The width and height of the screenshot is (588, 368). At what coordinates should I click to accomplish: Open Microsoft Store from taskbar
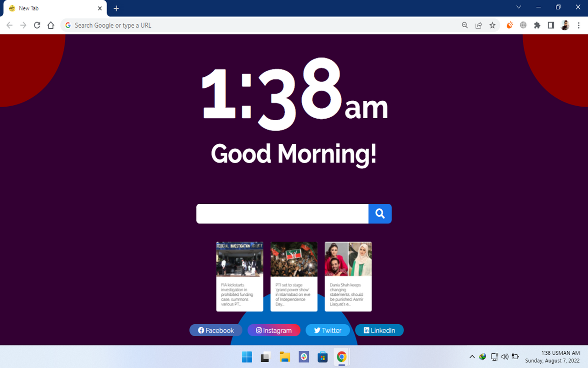pos(322,357)
